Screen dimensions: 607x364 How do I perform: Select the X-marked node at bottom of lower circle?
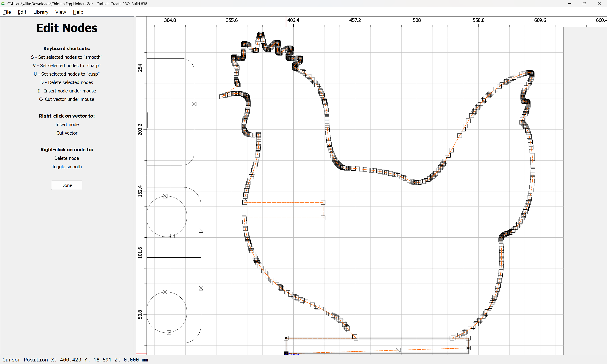[x=169, y=333]
